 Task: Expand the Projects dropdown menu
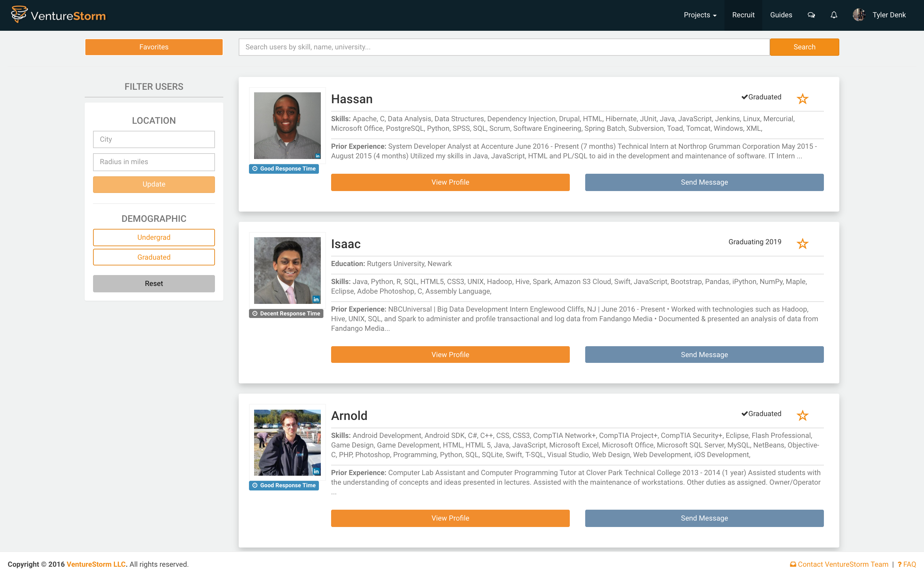point(700,15)
